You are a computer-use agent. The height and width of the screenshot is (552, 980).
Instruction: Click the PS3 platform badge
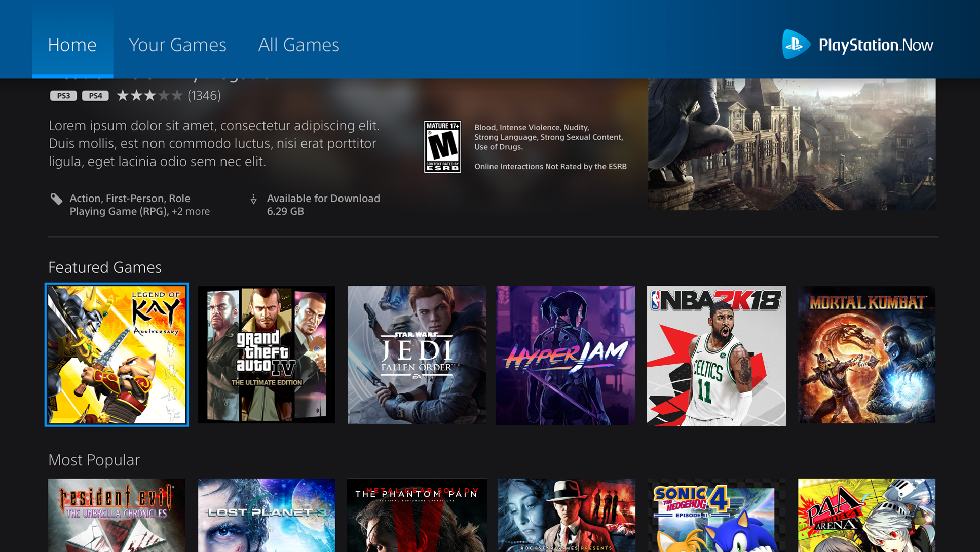point(63,96)
